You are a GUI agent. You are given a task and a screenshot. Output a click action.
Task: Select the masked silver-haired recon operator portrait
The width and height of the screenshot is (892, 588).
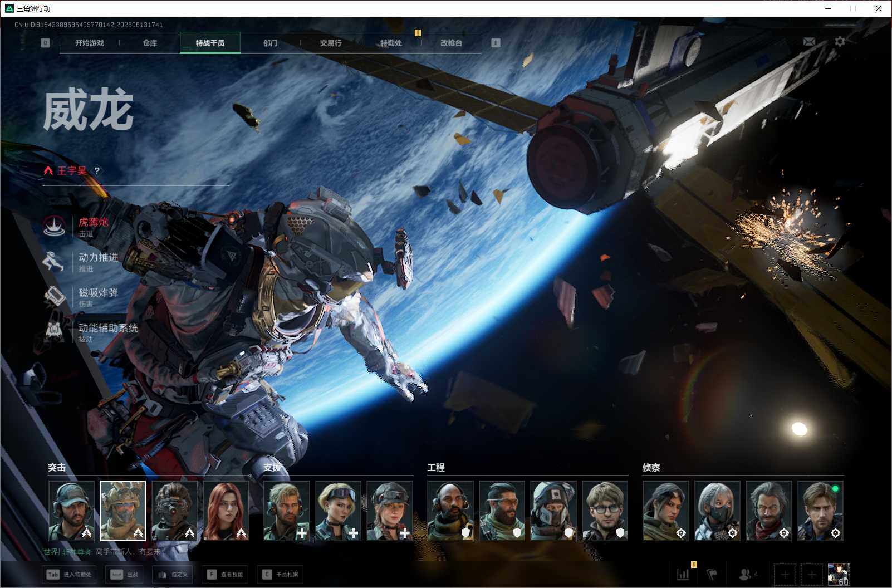tap(717, 511)
